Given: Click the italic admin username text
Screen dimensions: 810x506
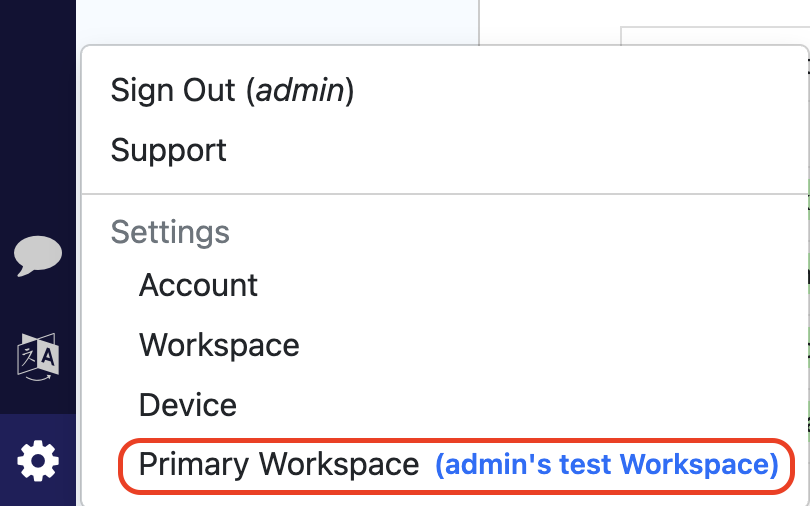Looking at the screenshot, I should 301,90.
